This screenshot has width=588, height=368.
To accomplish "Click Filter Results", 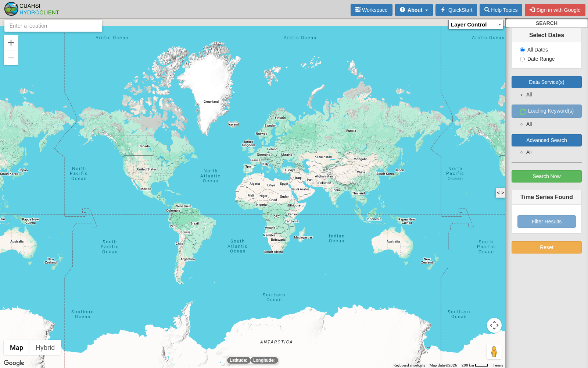I will click(546, 222).
